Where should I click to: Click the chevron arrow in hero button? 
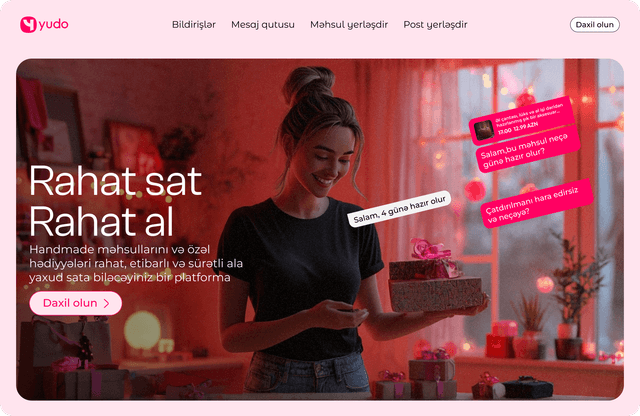coord(107,303)
